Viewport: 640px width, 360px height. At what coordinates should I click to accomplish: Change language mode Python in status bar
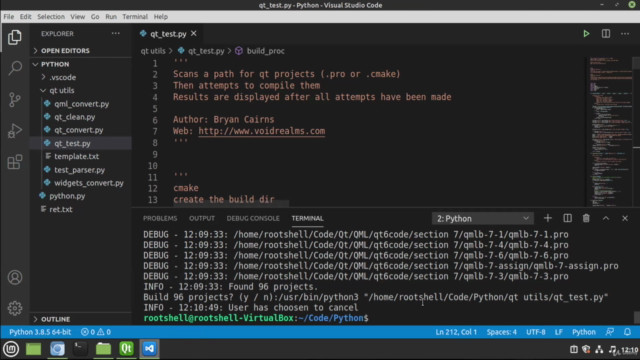[584, 332]
